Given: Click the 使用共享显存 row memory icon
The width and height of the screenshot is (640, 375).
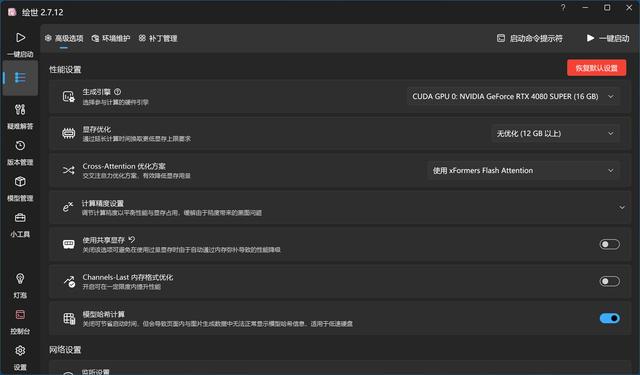Looking at the screenshot, I should (x=69, y=244).
